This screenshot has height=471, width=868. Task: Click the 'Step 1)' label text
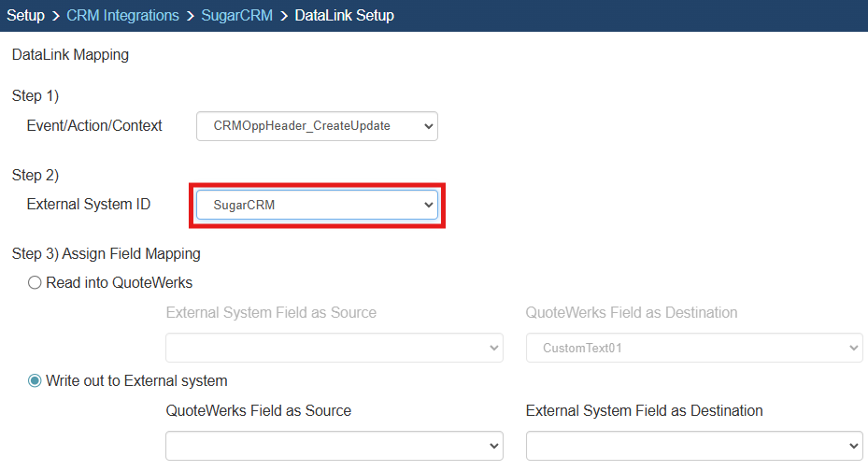(36, 95)
